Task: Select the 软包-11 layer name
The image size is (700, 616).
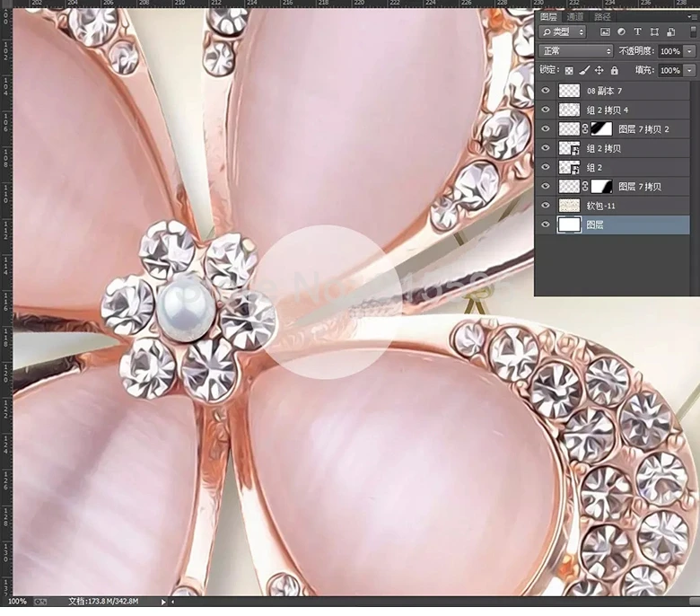Action: point(601,206)
